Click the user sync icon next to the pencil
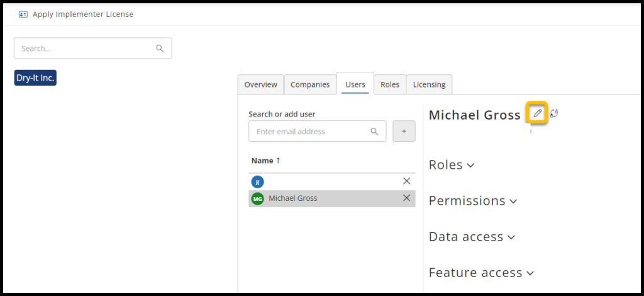 (x=554, y=113)
